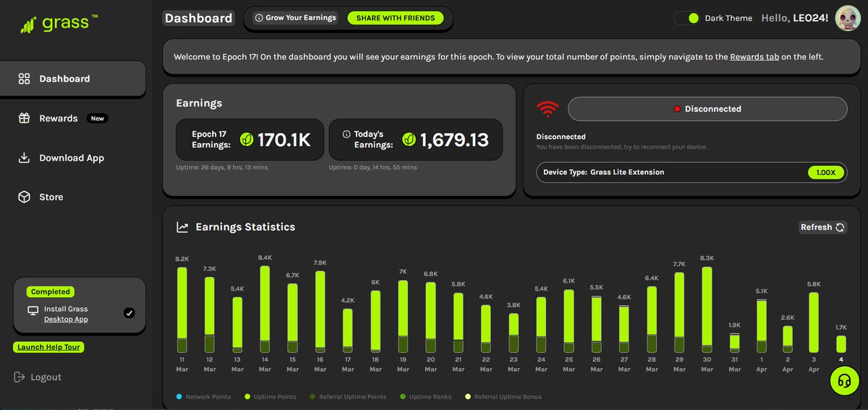
Task: Click the Dashboard grid icon in sidebar
Action: 24,79
